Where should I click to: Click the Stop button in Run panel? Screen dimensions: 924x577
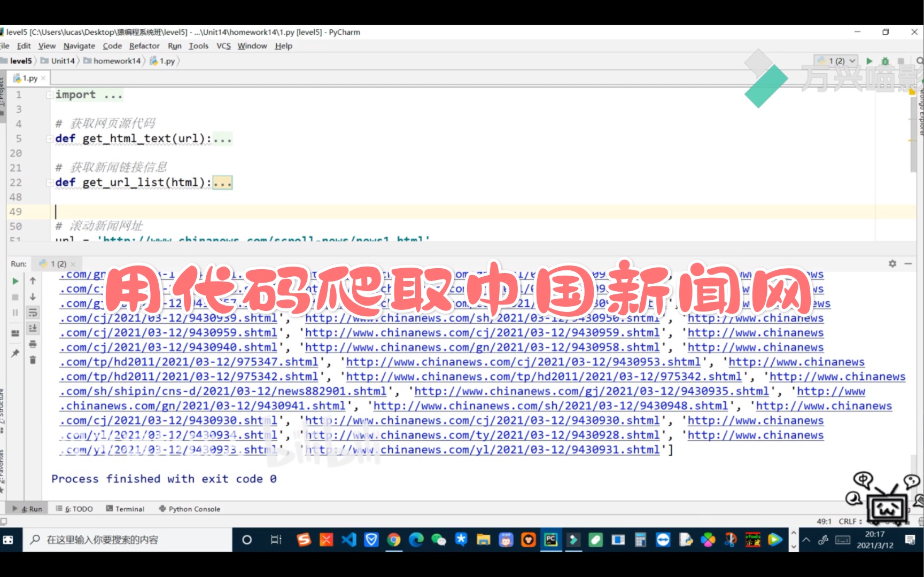click(15, 297)
